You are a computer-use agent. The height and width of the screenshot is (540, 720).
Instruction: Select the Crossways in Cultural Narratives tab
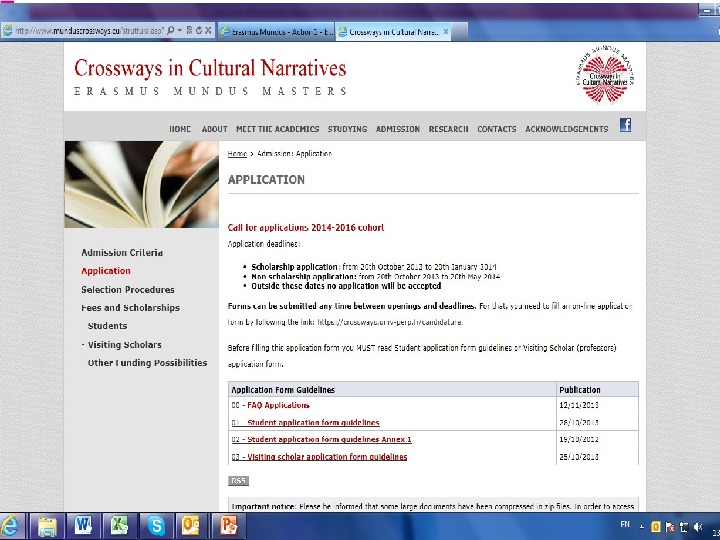tap(394, 32)
